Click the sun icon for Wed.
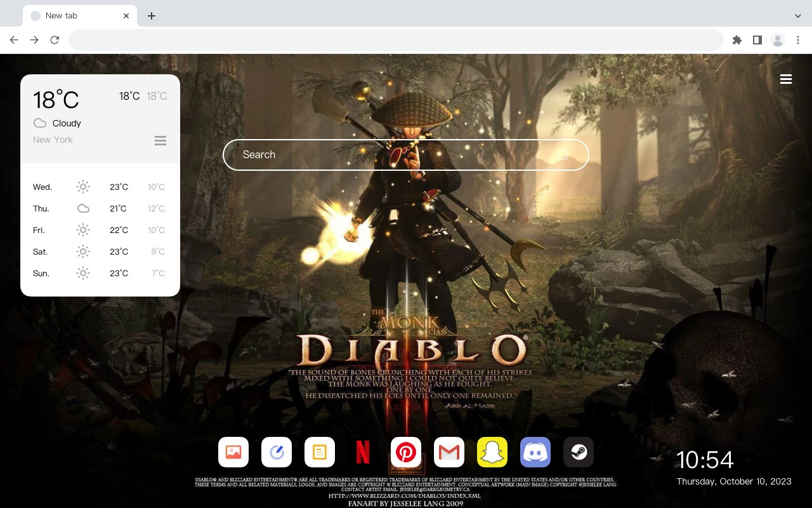The image size is (812, 508). 83,187
